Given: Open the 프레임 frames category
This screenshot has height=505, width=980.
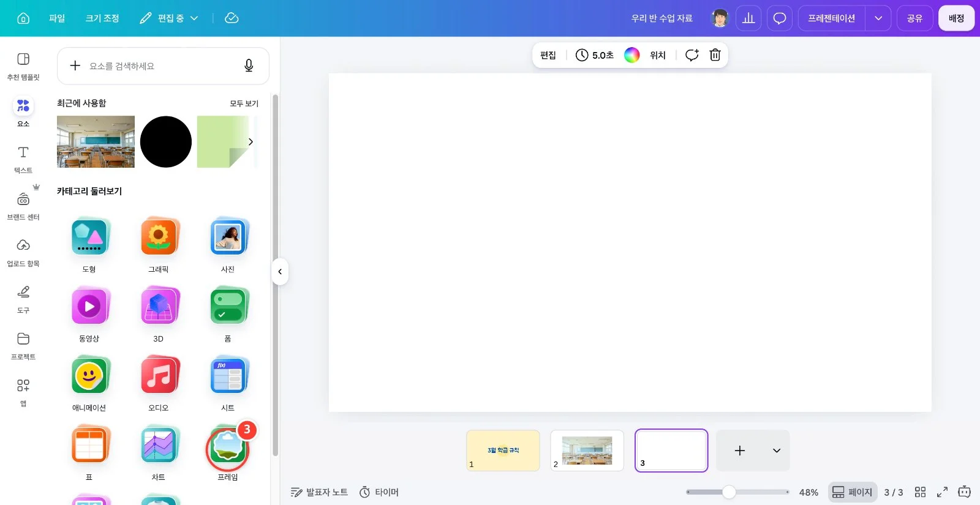Looking at the screenshot, I should click(228, 452).
